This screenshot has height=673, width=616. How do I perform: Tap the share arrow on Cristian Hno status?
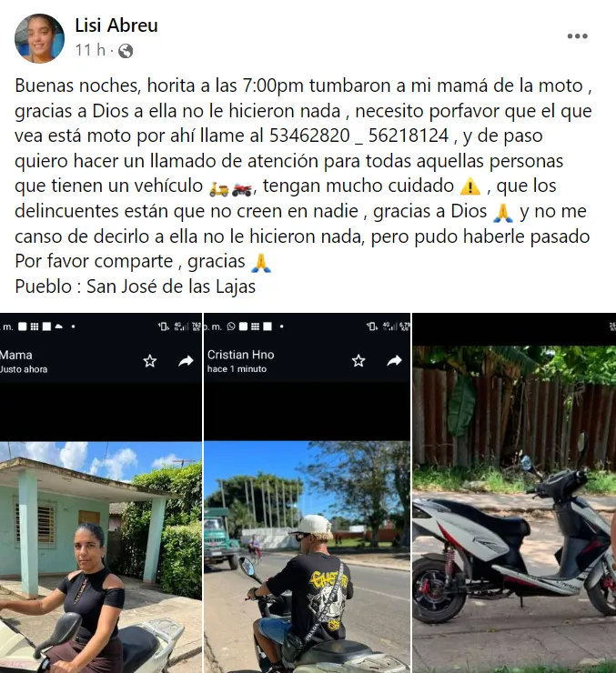coord(395,360)
